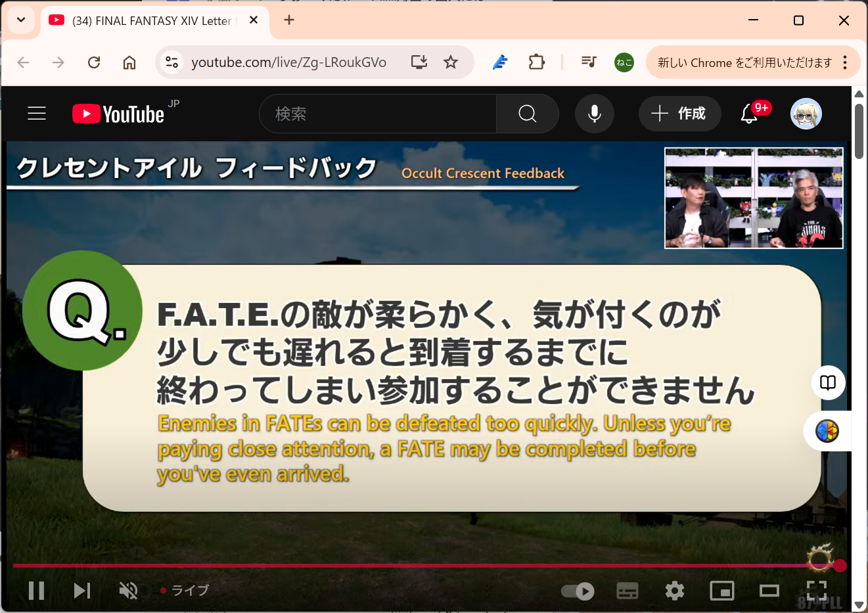This screenshot has width=868, height=613.
Task: Start voice search with the microphone
Action: (x=595, y=114)
